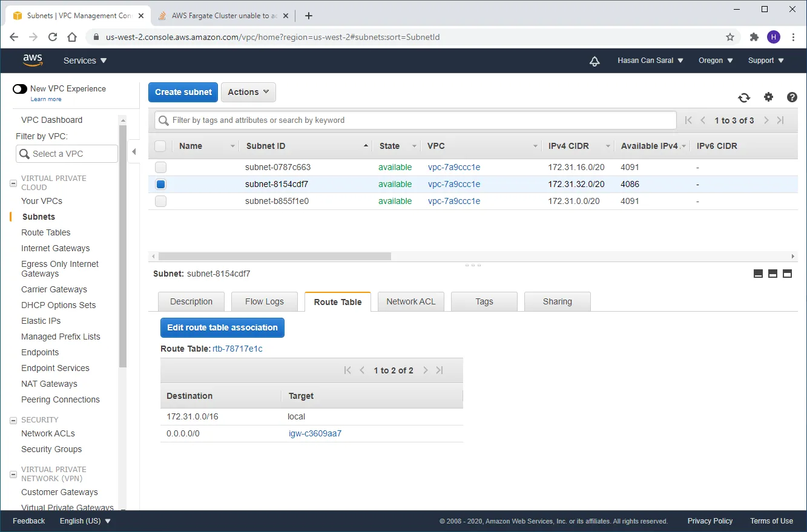This screenshot has width=807, height=532.
Task: Open the Hasan Can Saral account menu
Action: (x=651, y=61)
